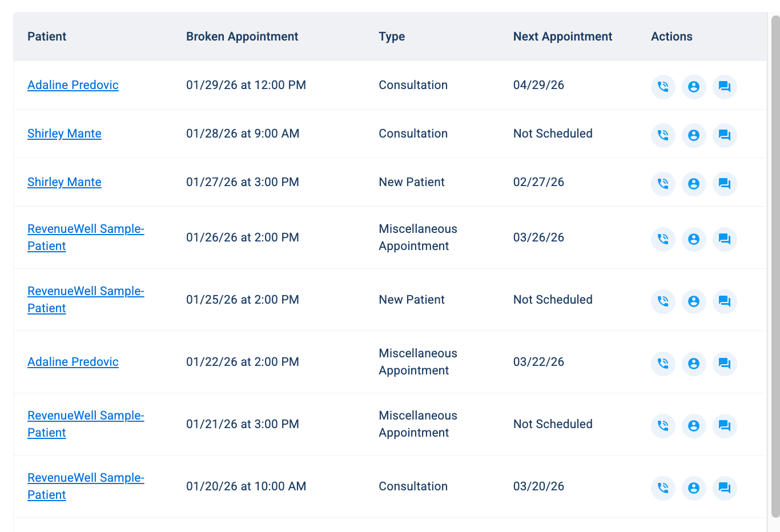Click the Next Appointment column header
Image resolution: width=780 pixels, height=532 pixels.
coord(562,37)
